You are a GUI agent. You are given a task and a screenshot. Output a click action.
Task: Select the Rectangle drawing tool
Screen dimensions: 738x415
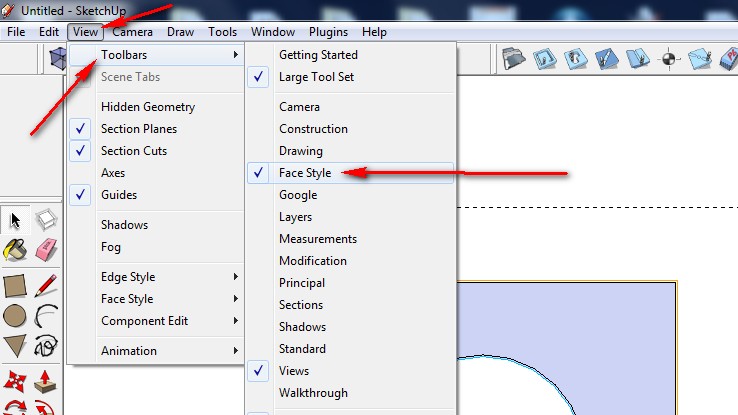(15, 286)
